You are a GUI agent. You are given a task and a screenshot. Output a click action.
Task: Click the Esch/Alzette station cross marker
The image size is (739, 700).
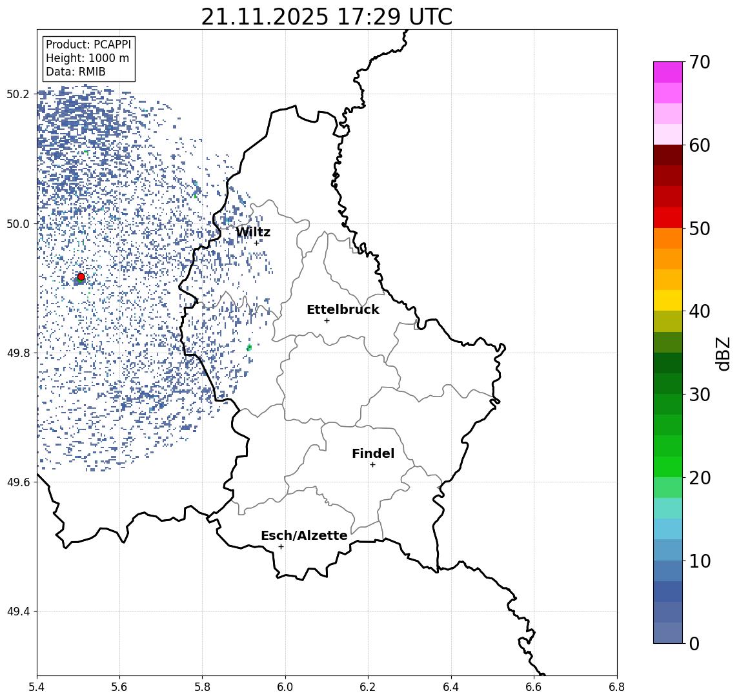click(x=281, y=547)
